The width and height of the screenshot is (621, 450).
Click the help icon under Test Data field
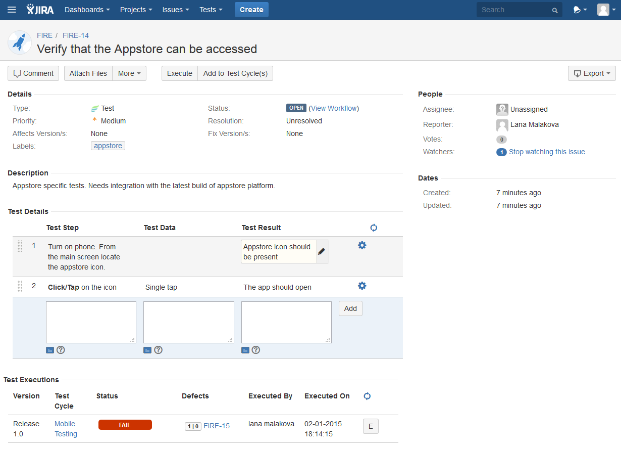[x=158, y=350]
